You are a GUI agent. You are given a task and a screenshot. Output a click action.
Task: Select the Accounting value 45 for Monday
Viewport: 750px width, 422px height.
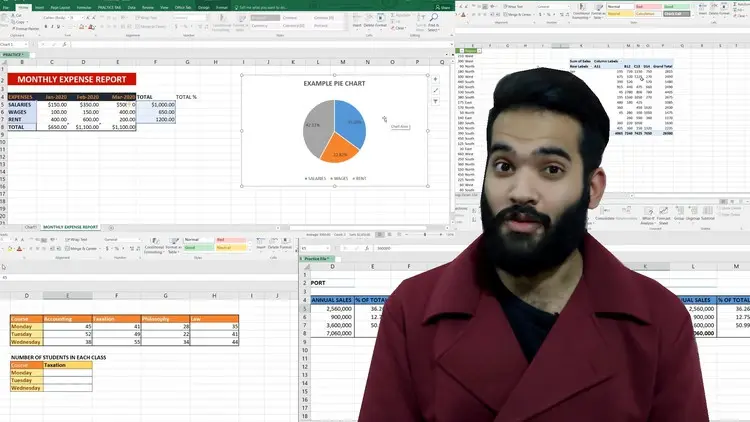pyautogui.click(x=67, y=326)
